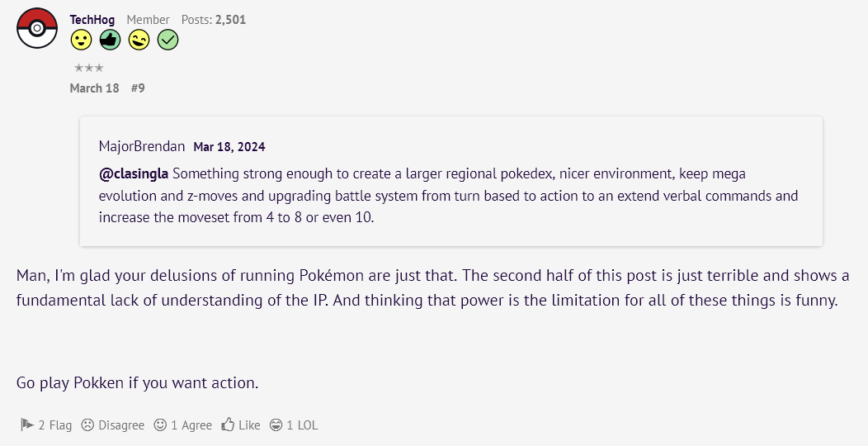This screenshot has height=446, width=868.
Task: Click the Agree smiley icon
Action: [x=160, y=425]
